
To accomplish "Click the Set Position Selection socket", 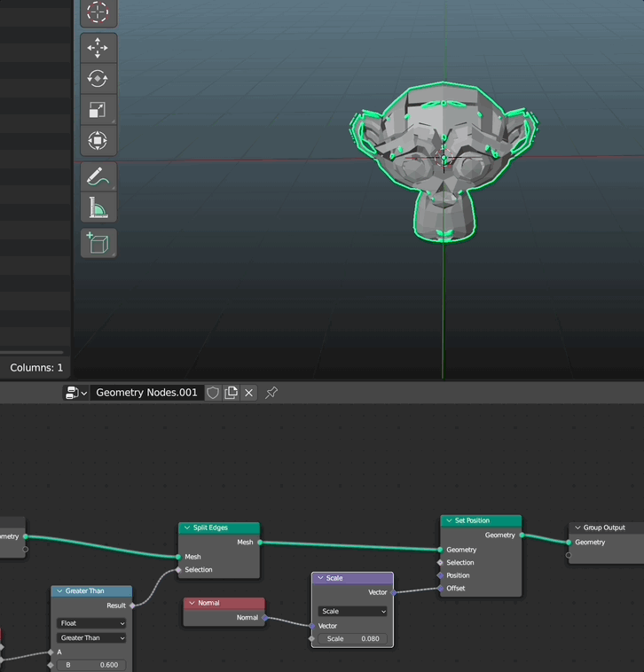I will pos(440,563).
